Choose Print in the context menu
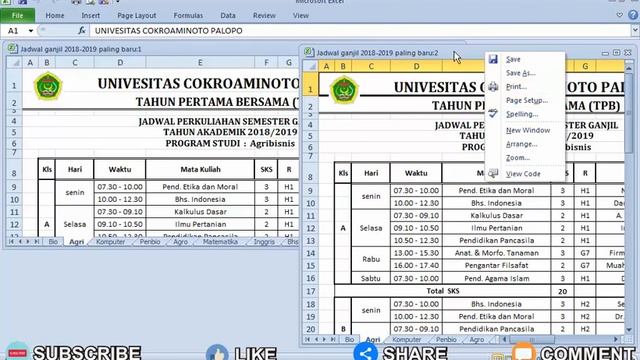The width and height of the screenshot is (640, 360). (x=516, y=87)
